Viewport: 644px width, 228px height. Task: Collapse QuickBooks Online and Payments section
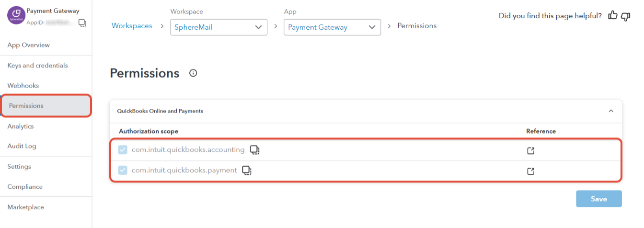[x=611, y=111]
